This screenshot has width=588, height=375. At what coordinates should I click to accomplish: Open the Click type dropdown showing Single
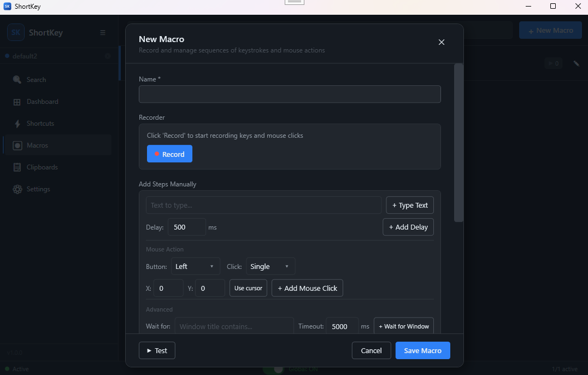(270, 266)
